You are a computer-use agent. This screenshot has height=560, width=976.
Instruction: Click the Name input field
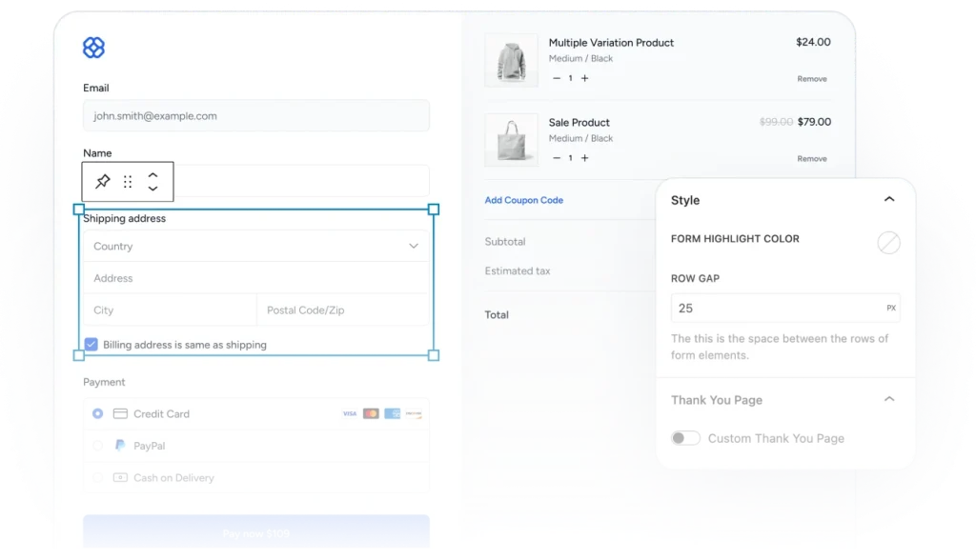(x=255, y=181)
